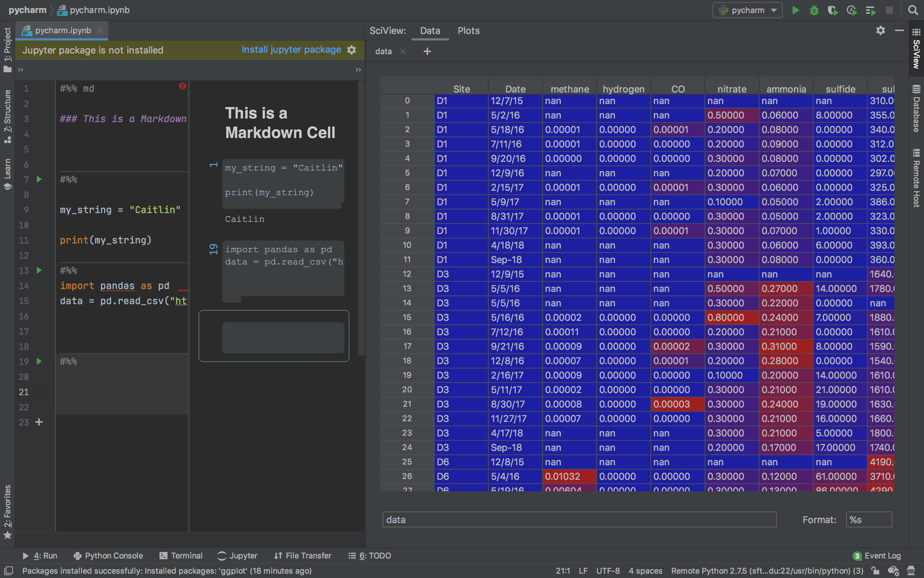The image size is (924, 578).
Task: Select the pycharm.ipynb editor tab
Action: tap(62, 30)
